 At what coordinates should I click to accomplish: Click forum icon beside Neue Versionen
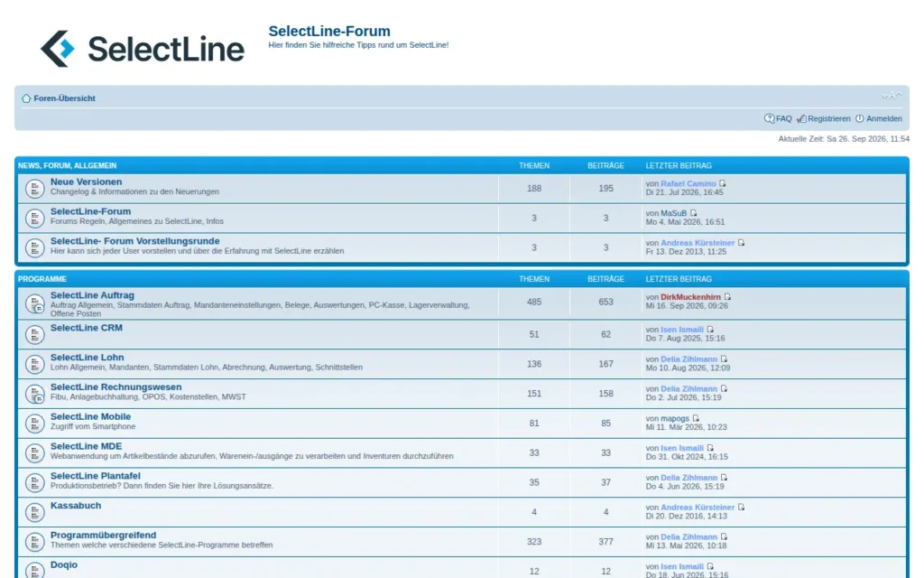35,189
